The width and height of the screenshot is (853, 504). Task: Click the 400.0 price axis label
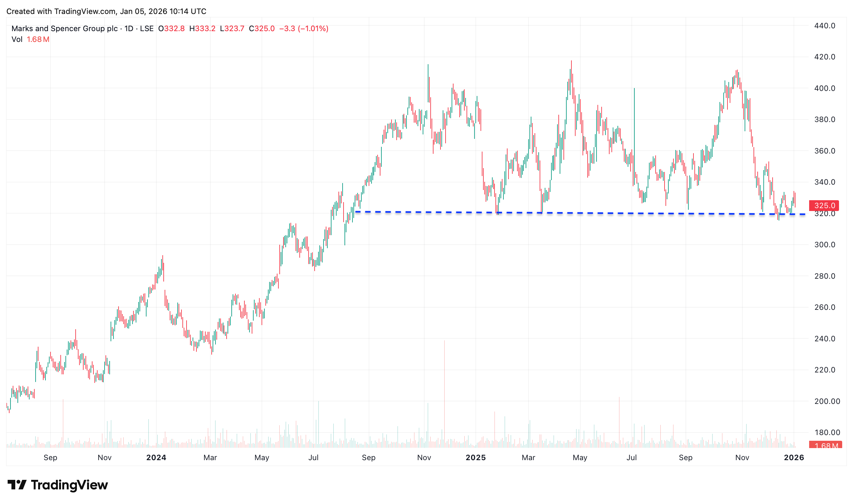824,88
